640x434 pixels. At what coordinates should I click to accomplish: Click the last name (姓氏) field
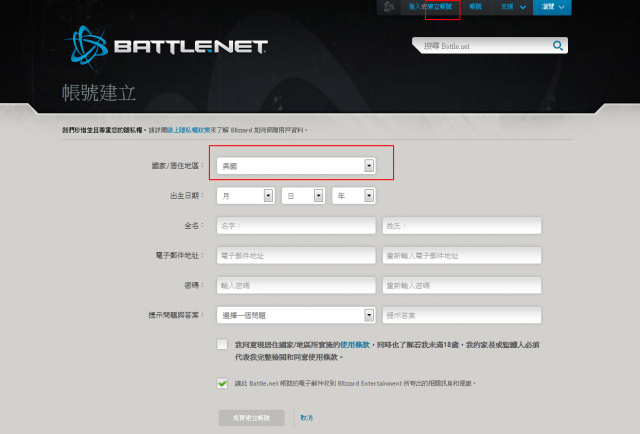tap(462, 226)
